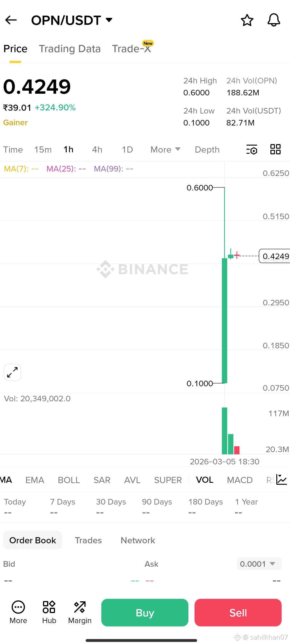Add OPN/USDT to favorites with star

point(247,20)
